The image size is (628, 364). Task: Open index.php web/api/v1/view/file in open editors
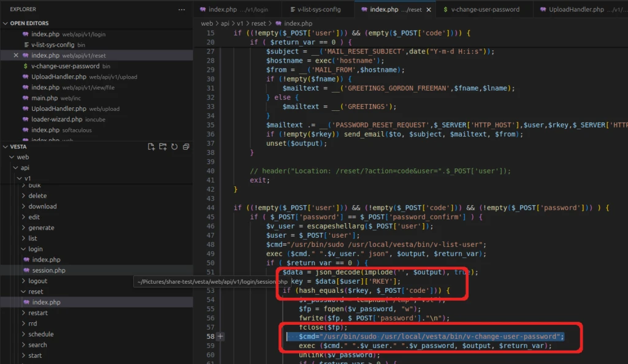click(96, 87)
